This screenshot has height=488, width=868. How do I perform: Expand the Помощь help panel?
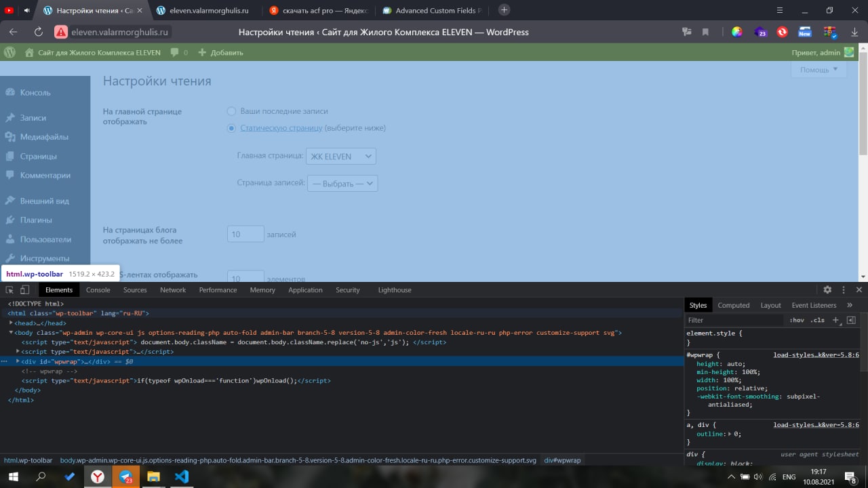tap(818, 70)
